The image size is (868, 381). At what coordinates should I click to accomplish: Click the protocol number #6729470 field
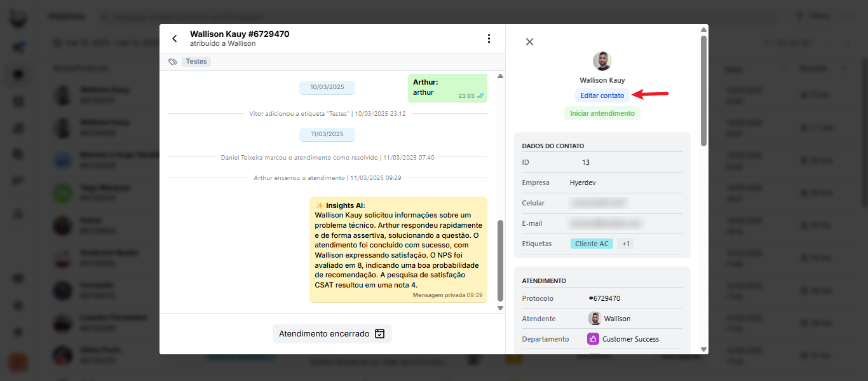[x=604, y=298]
